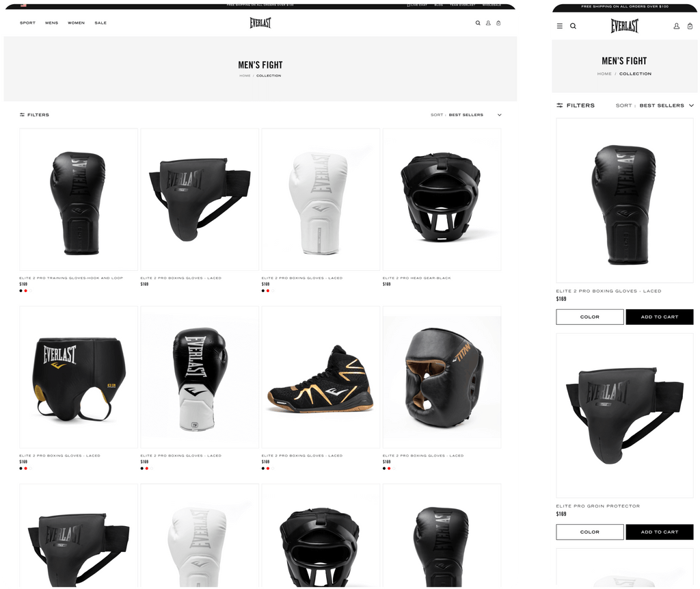
Task: Open the desktop account user icon
Action: 488,23
